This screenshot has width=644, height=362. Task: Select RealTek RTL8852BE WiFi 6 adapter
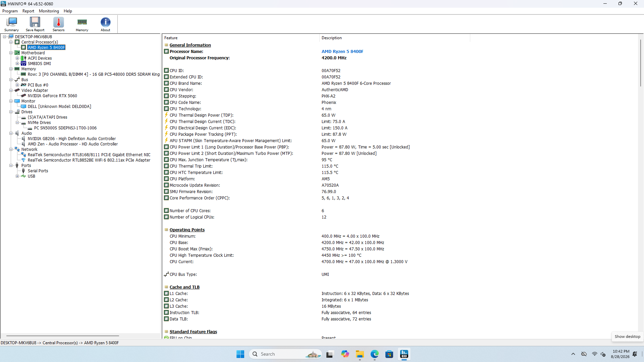89,160
